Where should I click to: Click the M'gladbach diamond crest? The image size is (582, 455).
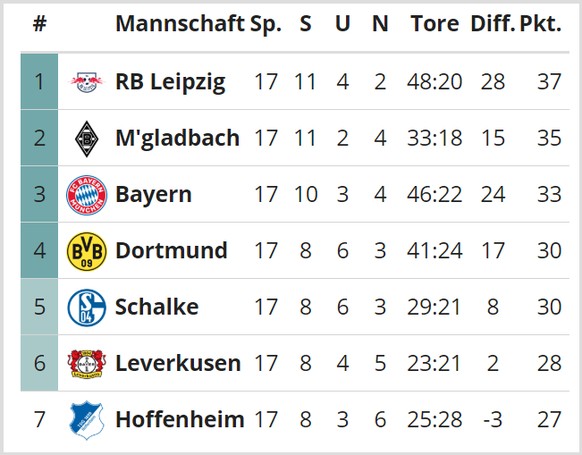pos(86,139)
